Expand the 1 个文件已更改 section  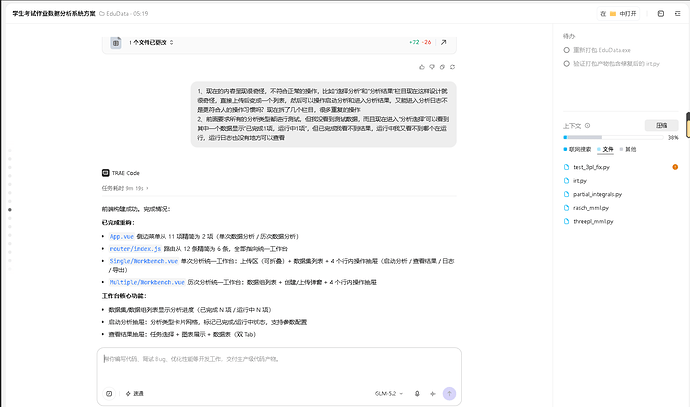pos(151,42)
